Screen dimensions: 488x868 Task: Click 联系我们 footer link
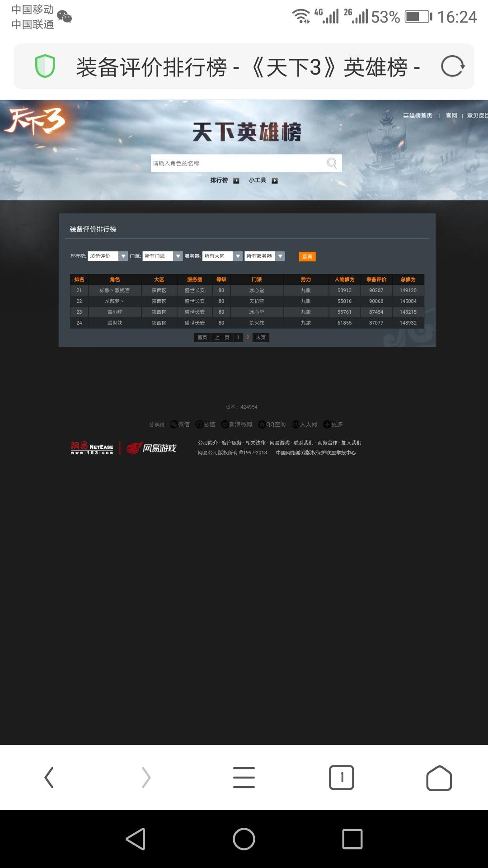coord(304,443)
